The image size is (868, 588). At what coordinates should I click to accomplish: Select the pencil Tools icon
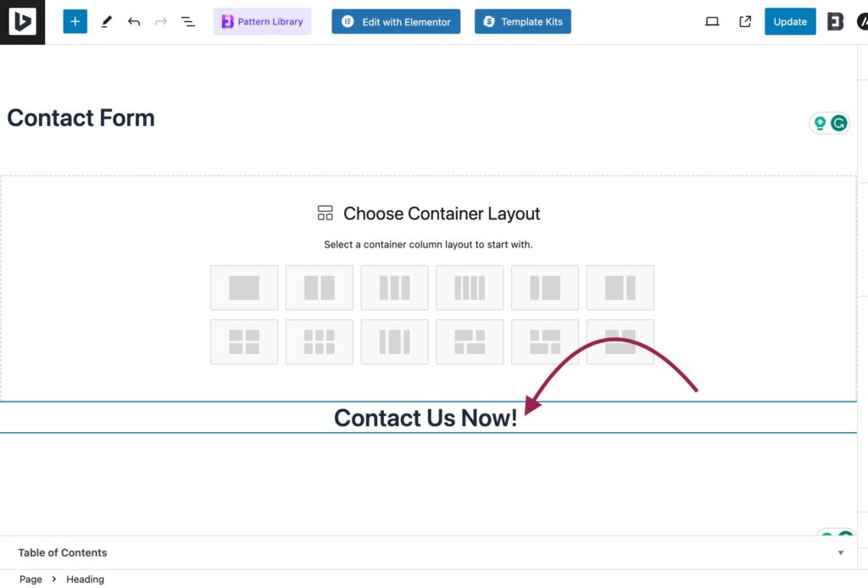[107, 21]
